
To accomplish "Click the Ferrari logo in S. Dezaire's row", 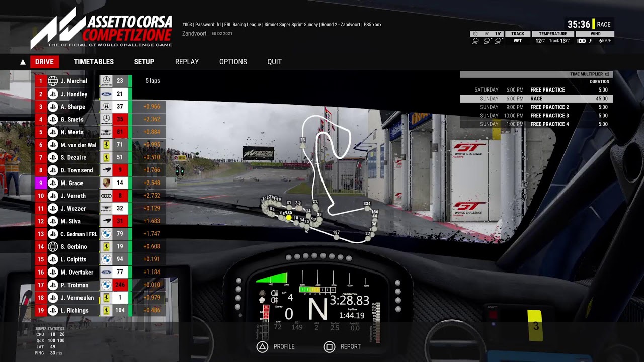I will 106,157.
